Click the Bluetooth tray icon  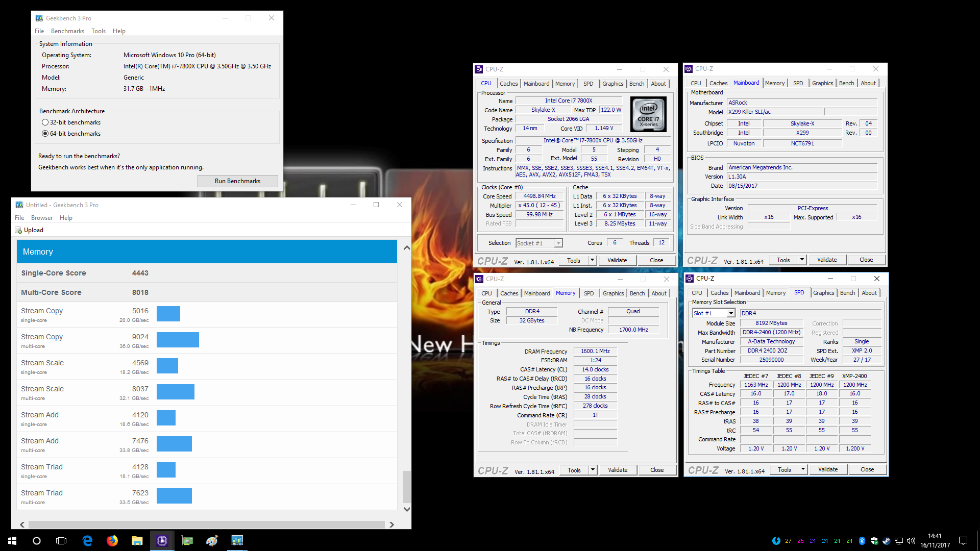pos(862,541)
